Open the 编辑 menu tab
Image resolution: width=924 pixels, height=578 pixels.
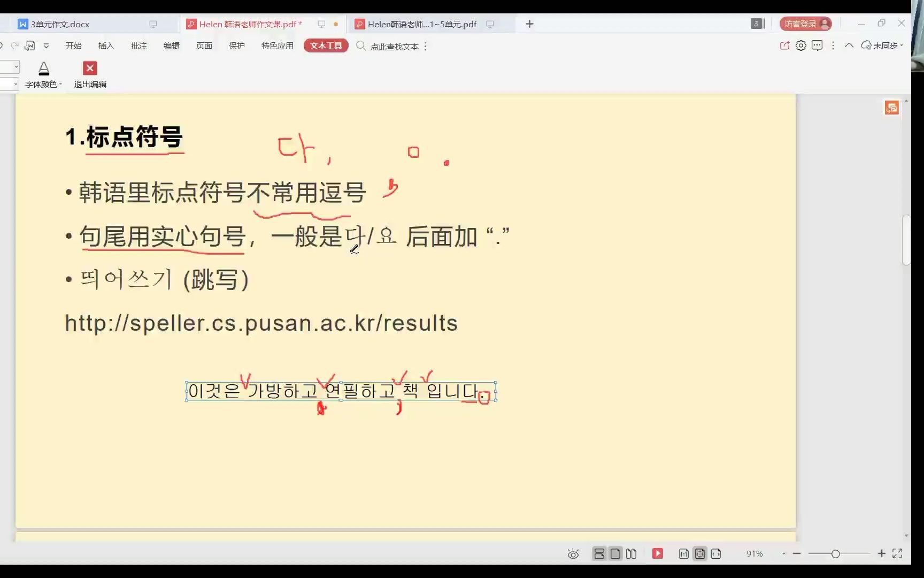[171, 46]
